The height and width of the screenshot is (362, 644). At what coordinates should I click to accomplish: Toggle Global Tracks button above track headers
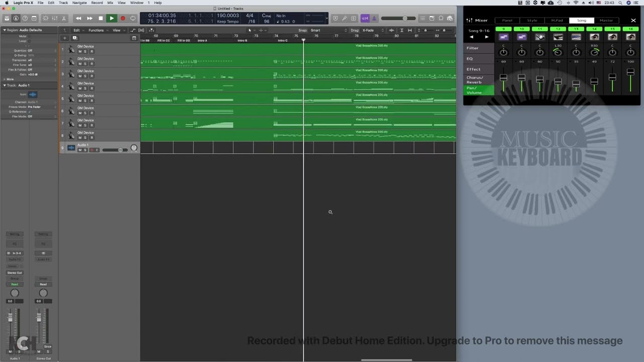click(134, 38)
